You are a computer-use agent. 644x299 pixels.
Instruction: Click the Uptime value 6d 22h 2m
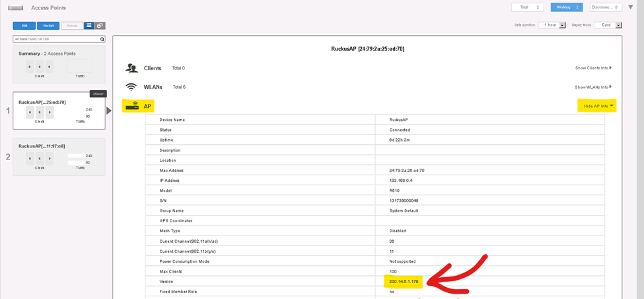(x=400, y=140)
